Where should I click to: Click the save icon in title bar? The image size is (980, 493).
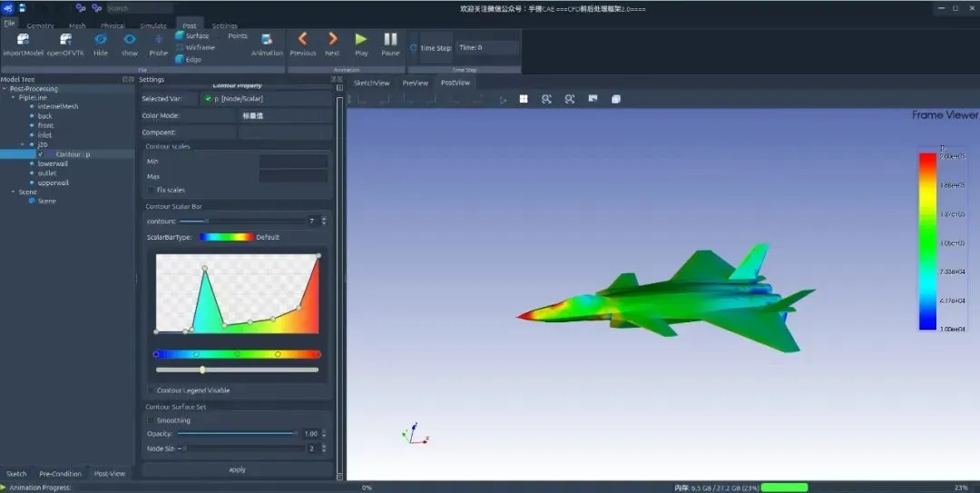[x=23, y=8]
